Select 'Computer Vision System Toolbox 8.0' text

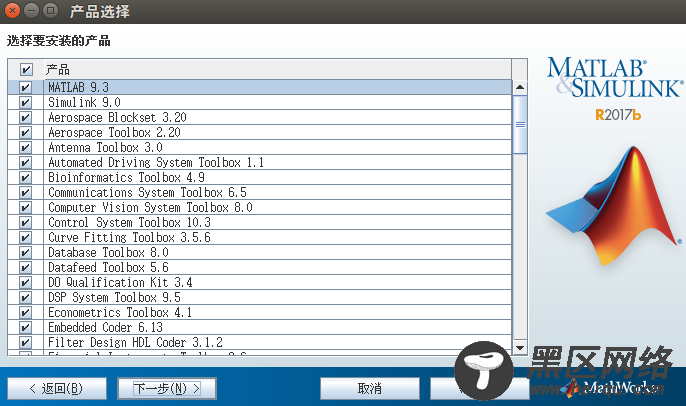[150, 207]
